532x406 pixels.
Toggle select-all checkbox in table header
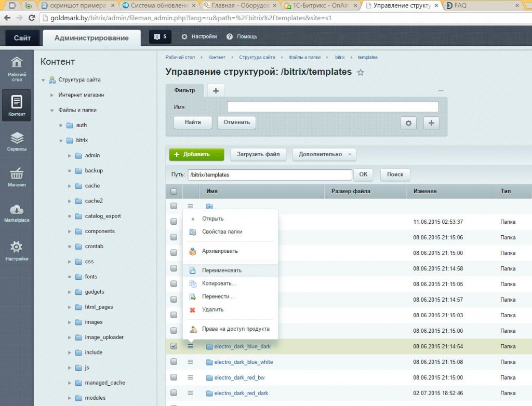click(174, 191)
